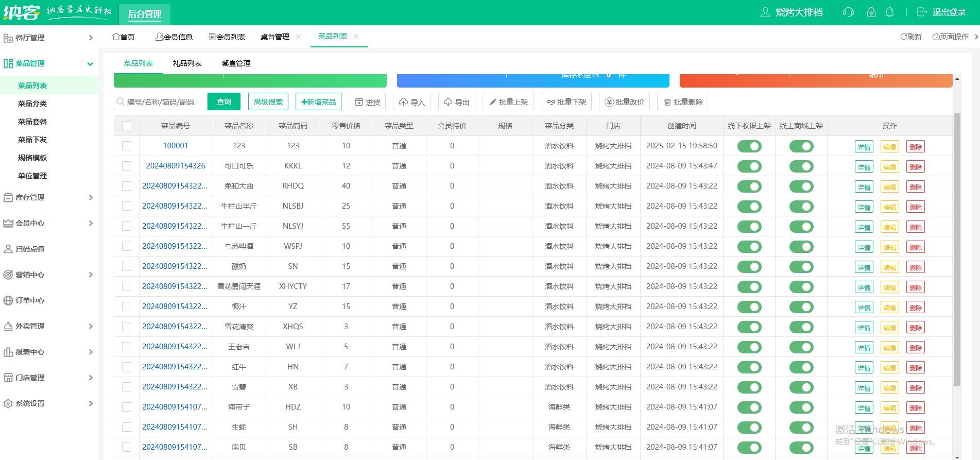This screenshot has height=460, width=980.
Task: Click the 库存管理 sidebar icon
Action: click(8, 197)
